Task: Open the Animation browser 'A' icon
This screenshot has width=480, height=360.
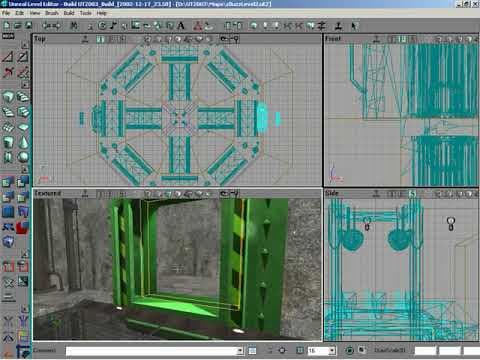Action: 181,26
